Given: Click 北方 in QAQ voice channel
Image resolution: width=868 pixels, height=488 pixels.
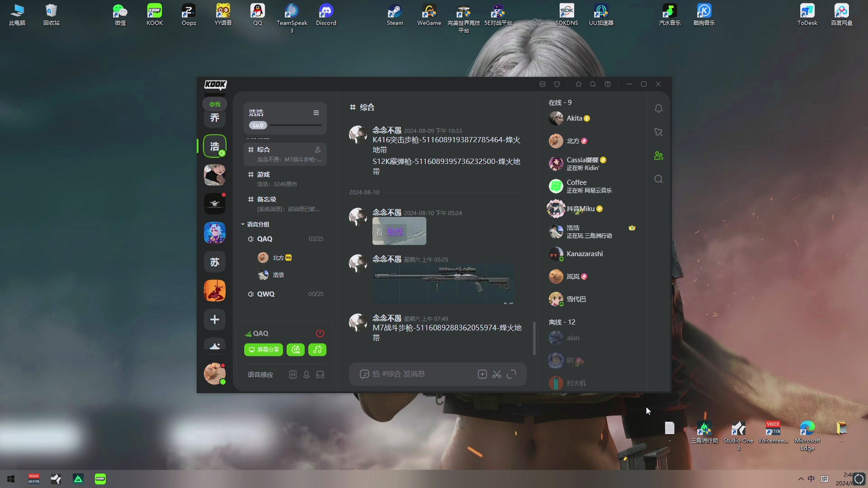Looking at the screenshot, I should 275,258.
